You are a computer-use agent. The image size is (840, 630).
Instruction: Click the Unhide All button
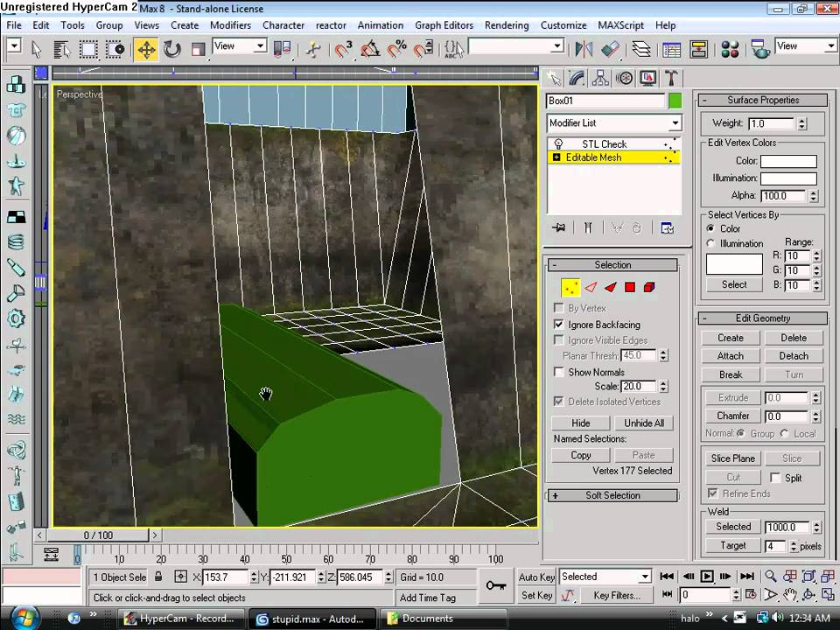643,423
